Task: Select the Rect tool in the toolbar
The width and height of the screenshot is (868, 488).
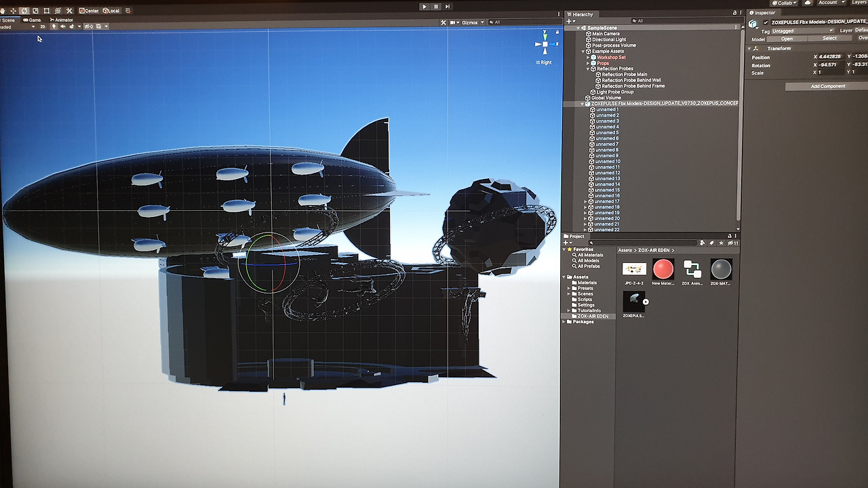Action: (x=47, y=11)
